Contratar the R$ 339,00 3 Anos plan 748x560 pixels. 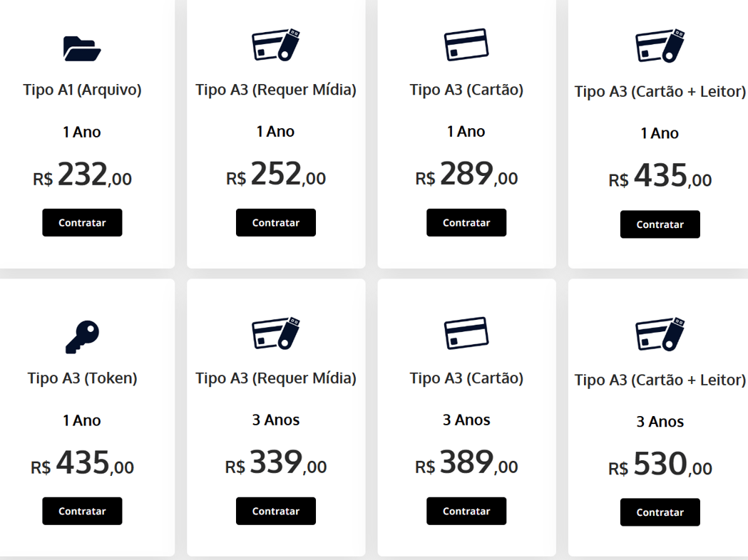(276, 511)
